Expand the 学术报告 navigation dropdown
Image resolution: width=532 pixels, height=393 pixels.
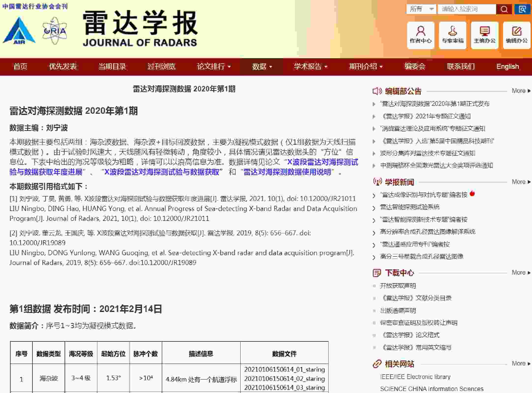(x=311, y=67)
